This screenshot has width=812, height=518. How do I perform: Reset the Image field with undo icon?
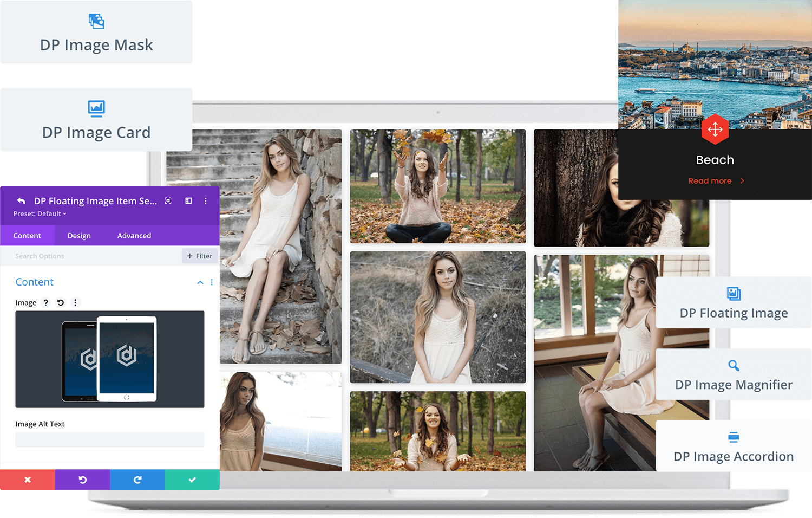[61, 302]
